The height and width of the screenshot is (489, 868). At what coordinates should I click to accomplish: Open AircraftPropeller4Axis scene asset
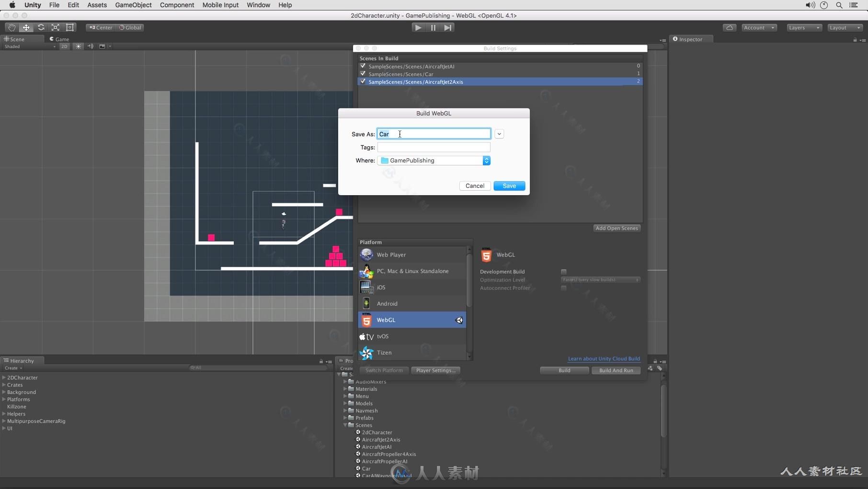(388, 454)
